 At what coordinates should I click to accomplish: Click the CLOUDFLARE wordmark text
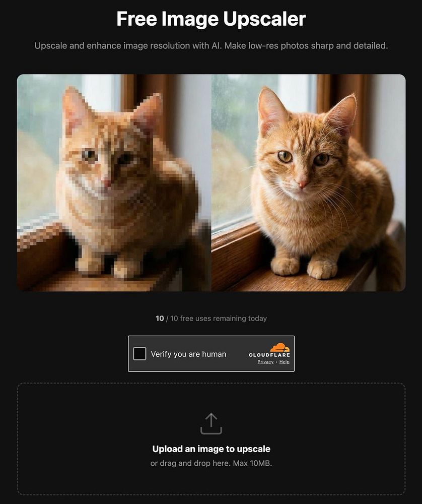click(269, 355)
